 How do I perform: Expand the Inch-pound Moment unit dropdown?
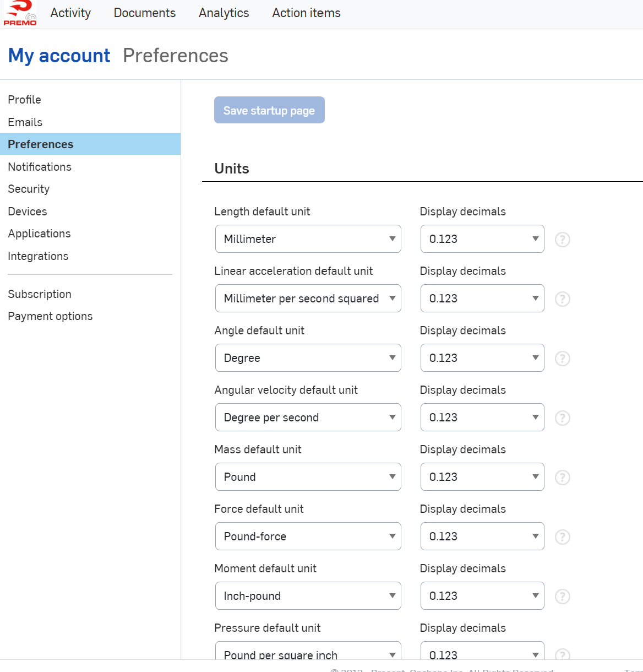[308, 596]
